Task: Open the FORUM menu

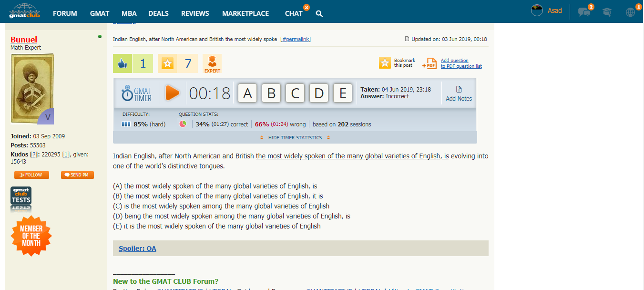Action: [x=65, y=13]
